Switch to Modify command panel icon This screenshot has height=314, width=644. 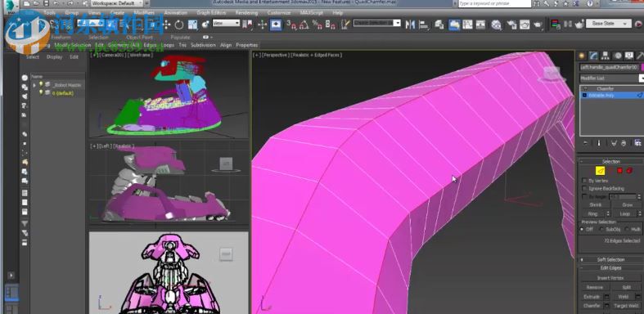tap(593, 56)
